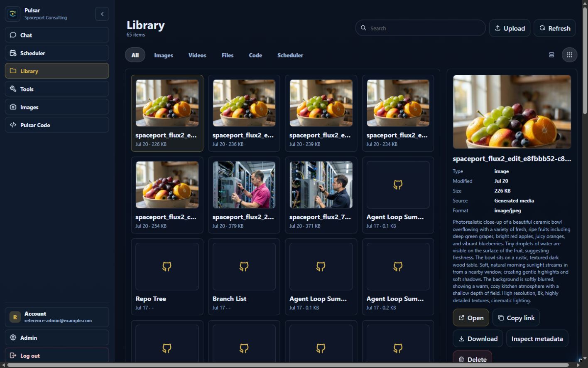Click the '65 items' count text
Image resolution: width=588 pixels, height=368 pixels.
136,35
